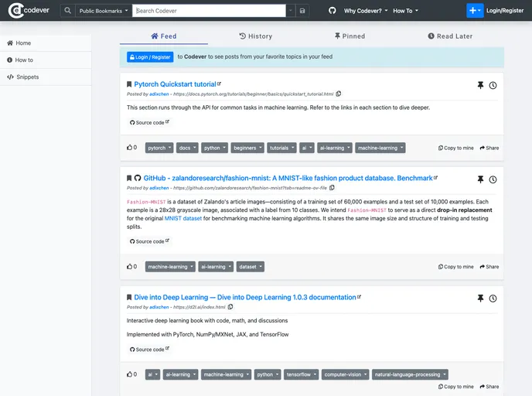The width and height of the screenshot is (532, 396).
Task: Focus the Search Codever input field
Action: pos(209,11)
